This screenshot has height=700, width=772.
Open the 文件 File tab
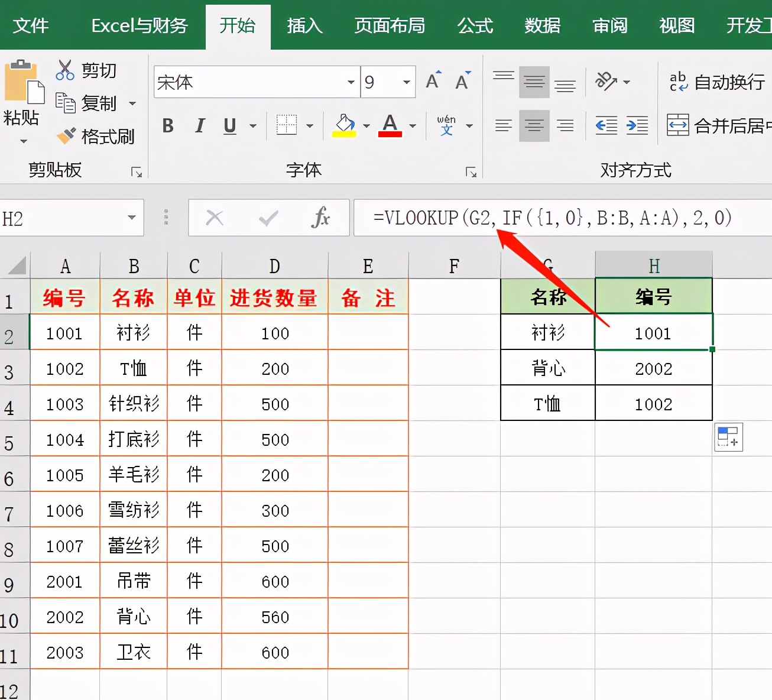[x=31, y=25]
